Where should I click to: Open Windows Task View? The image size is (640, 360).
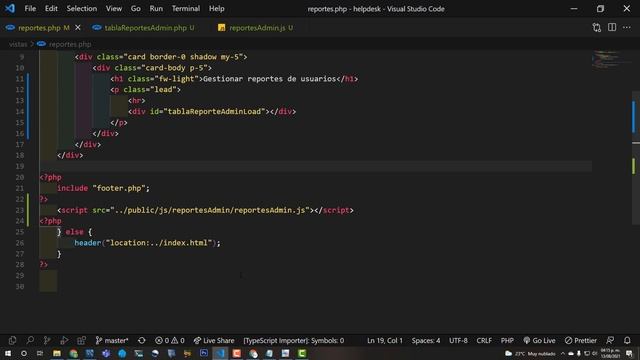pyautogui.click(x=40, y=353)
